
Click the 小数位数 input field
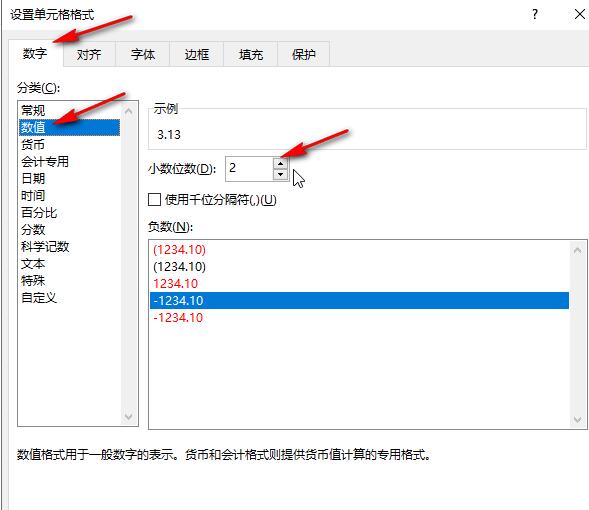(x=249, y=168)
